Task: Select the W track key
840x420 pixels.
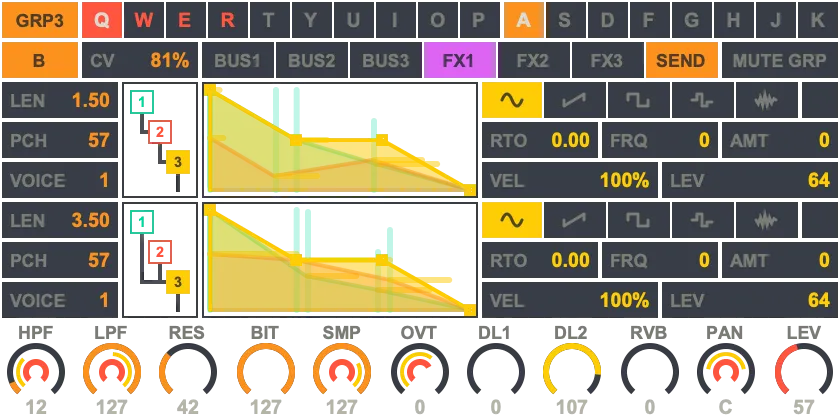Action: (144, 20)
